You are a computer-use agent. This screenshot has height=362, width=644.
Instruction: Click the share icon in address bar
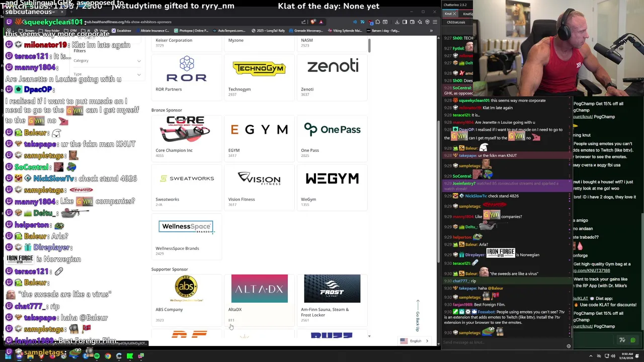(x=303, y=22)
